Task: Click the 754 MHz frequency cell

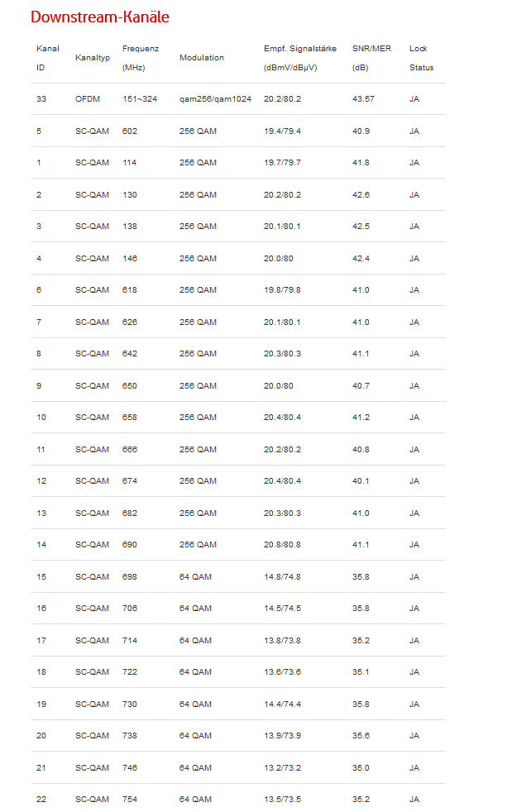Action: coord(130,800)
